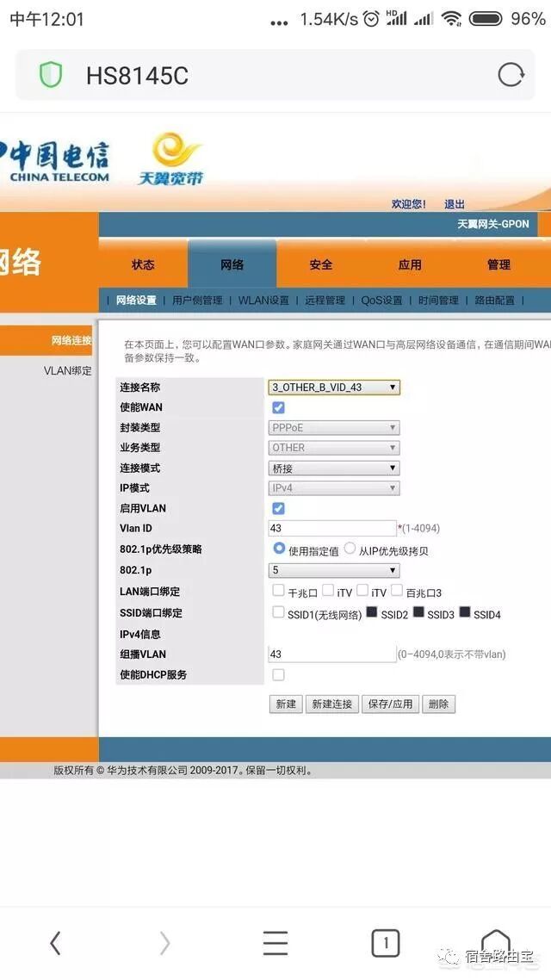Image resolution: width=551 pixels, height=980 pixels.
Task: Click the IPv4信息 row label
Action: click(140, 634)
